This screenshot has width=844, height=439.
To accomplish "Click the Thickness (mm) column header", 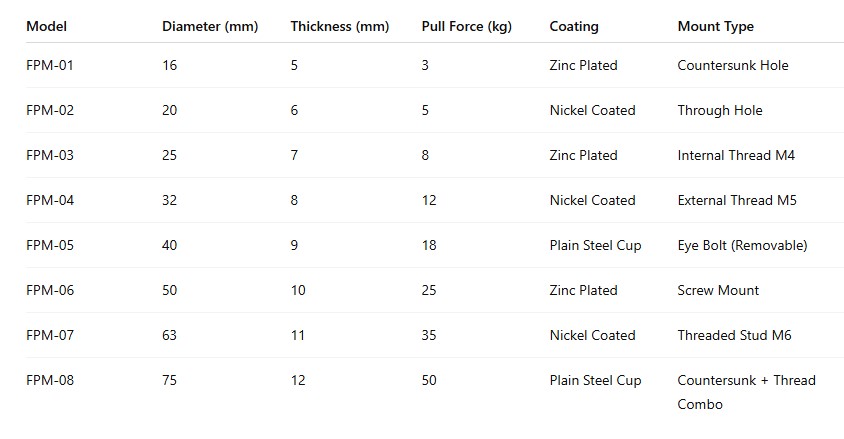I will [340, 26].
